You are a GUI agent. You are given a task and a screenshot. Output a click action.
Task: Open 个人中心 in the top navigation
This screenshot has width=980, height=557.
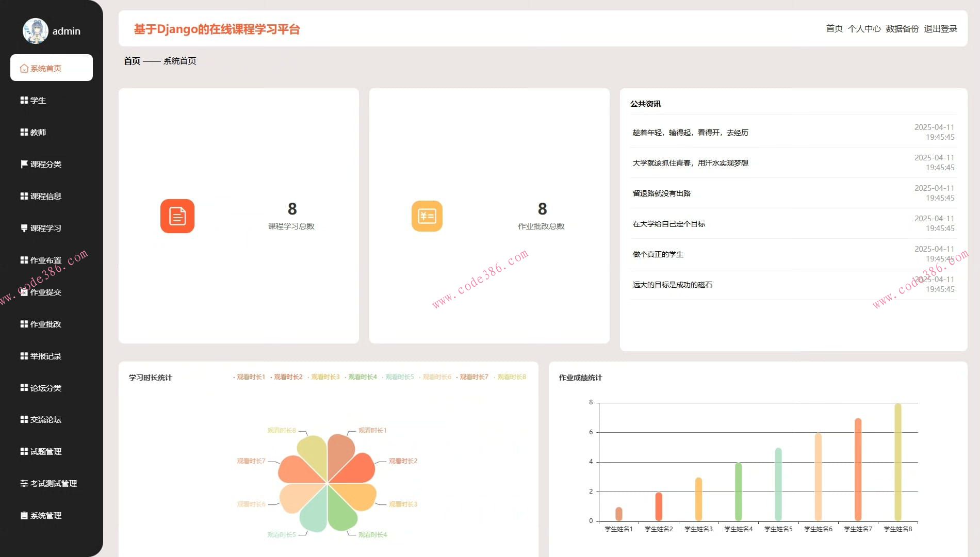864,29
